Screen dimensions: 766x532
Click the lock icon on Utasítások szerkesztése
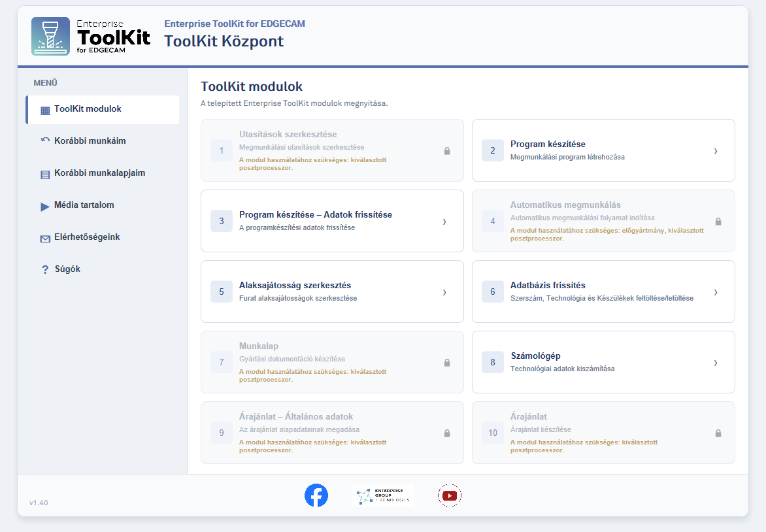click(x=447, y=151)
